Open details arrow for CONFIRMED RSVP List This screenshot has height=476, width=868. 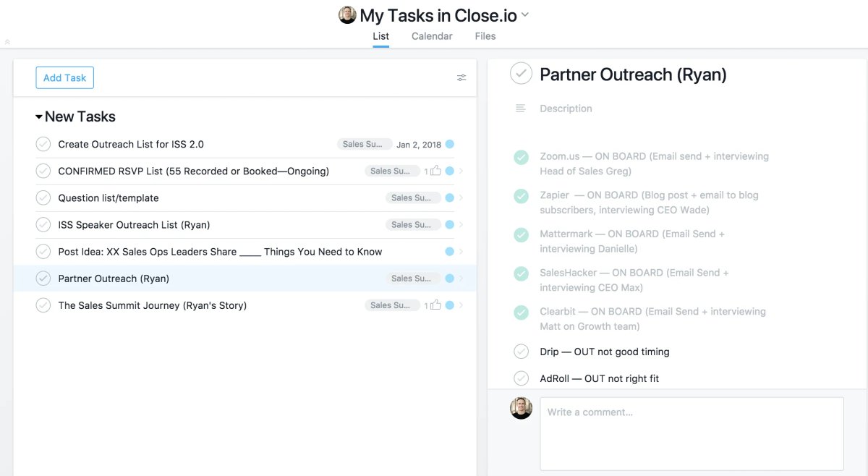tap(461, 171)
